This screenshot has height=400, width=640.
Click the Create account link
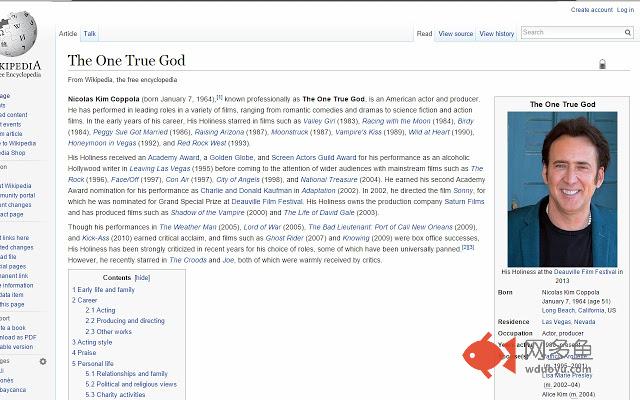(592, 10)
